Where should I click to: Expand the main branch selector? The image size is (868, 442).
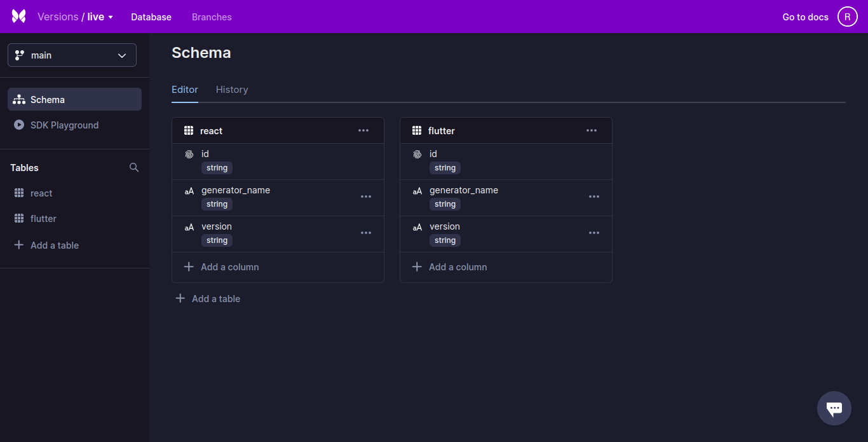pyautogui.click(x=72, y=55)
